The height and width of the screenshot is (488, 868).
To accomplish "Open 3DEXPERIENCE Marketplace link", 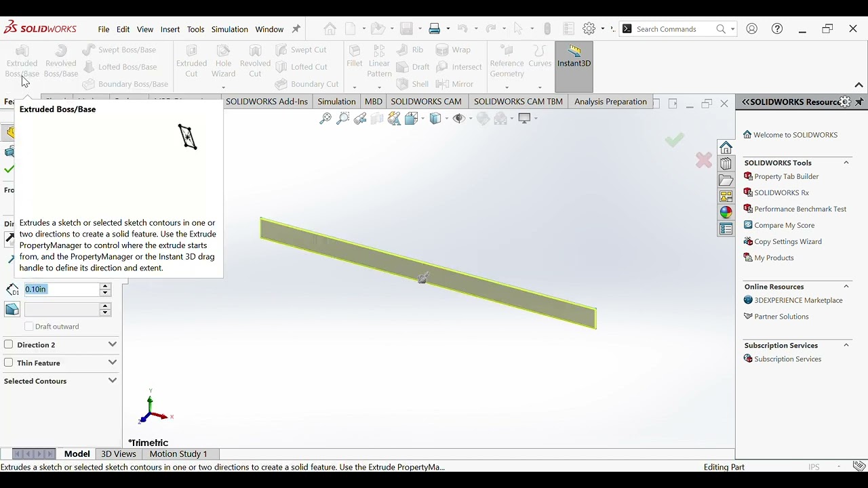I will point(798,300).
